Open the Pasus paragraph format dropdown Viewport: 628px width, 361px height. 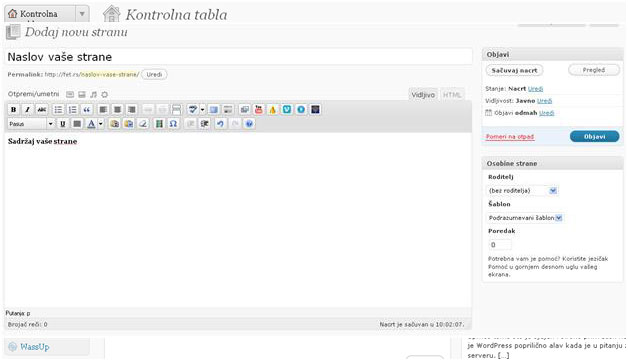(x=31, y=124)
